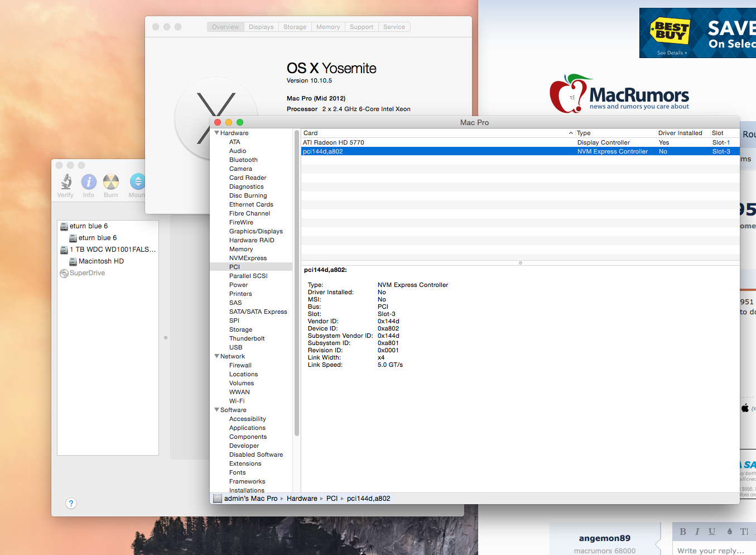Select the pci144d,a802 card row

520,151
